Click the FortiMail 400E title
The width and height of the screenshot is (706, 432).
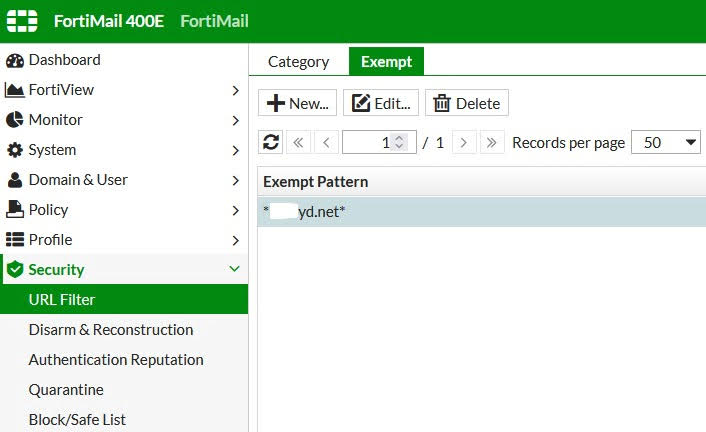[x=109, y=21]
